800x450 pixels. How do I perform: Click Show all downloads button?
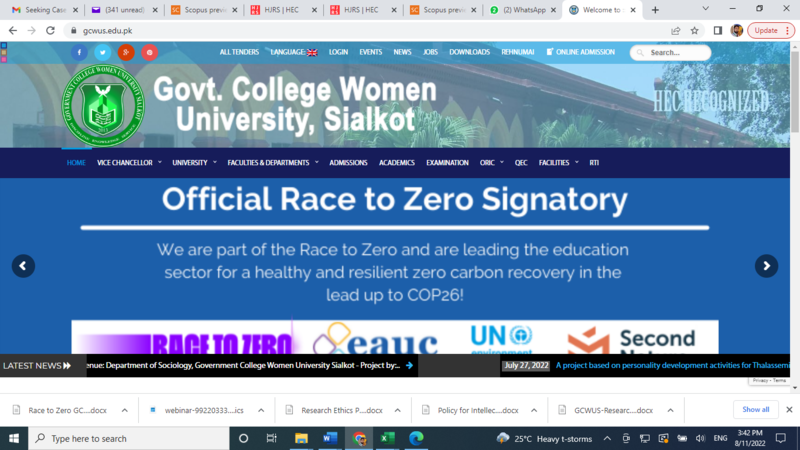(756, 410)
